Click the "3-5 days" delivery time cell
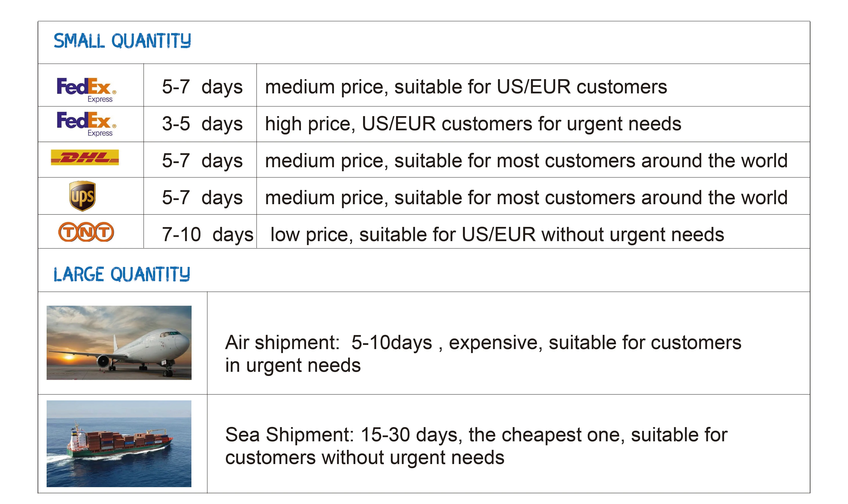The height and width of the screenshot is (504, 848). click(x=202, y=124)
